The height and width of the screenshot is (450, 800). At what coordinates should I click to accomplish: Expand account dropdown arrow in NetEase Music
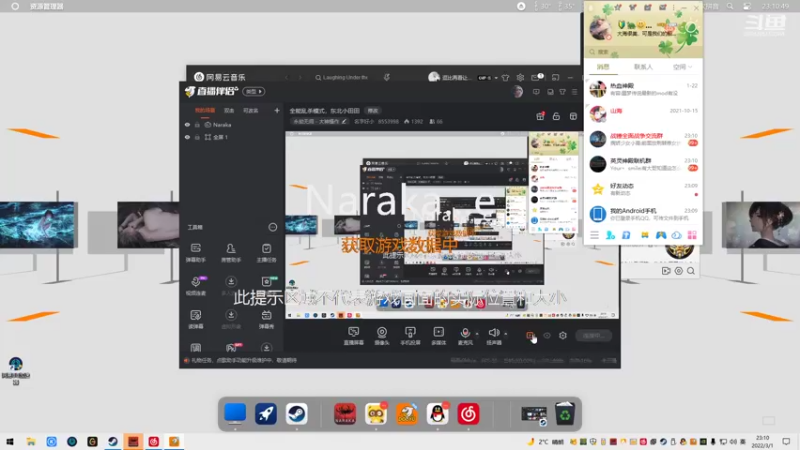tap(496, 78)
